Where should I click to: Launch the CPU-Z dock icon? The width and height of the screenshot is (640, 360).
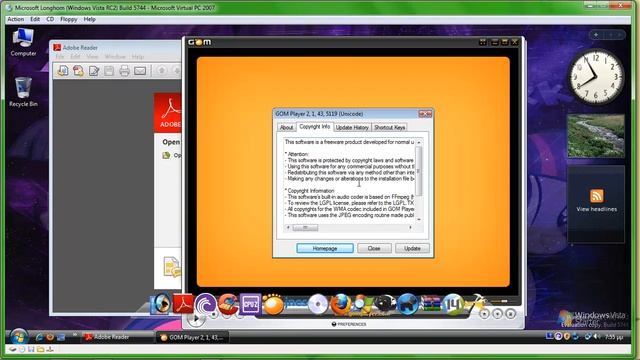point(250,304)
